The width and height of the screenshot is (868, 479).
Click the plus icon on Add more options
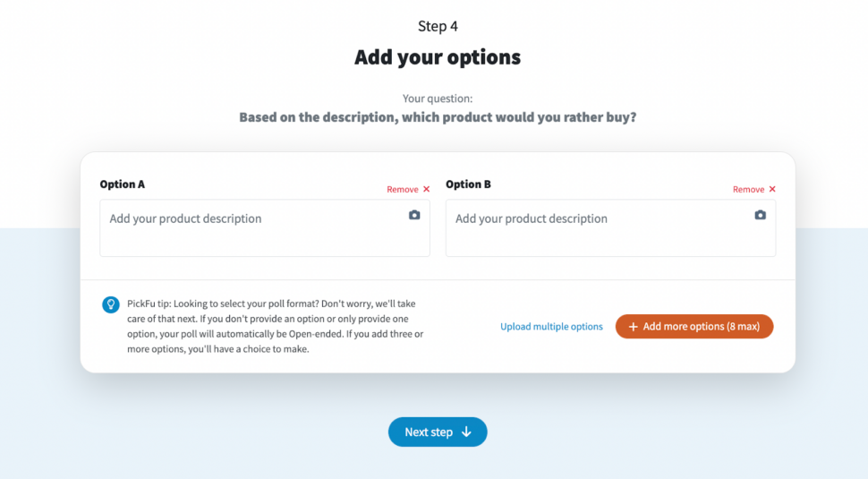(x=633, y=327)
